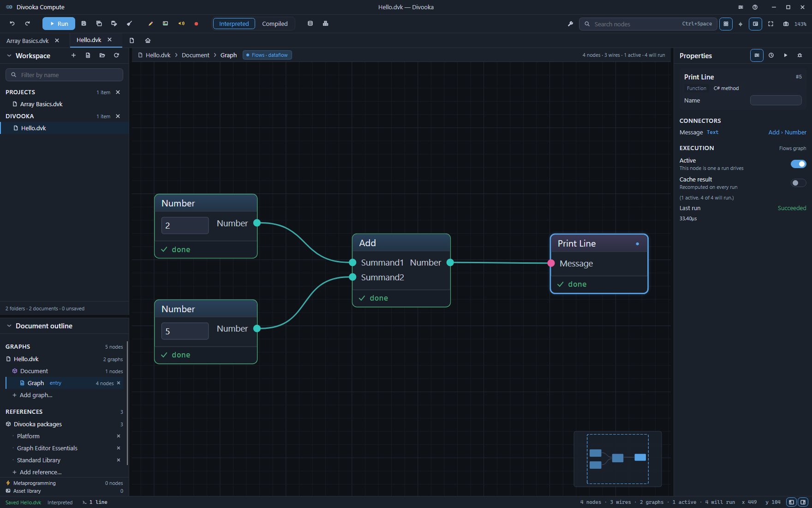Remove the Platform reference

pos(119,436)
